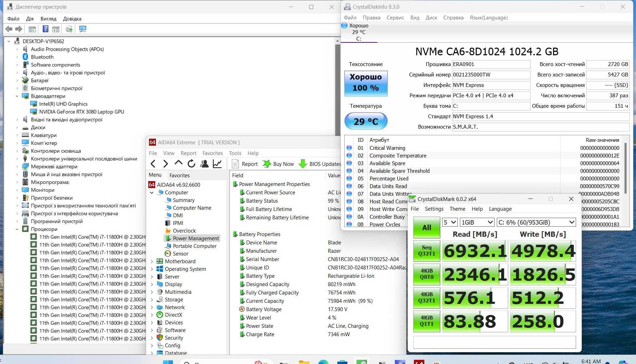This screenshot has height=364, width=636.
Task: Open the Файл menu in Device Manager
Action: tap(13, 19)
